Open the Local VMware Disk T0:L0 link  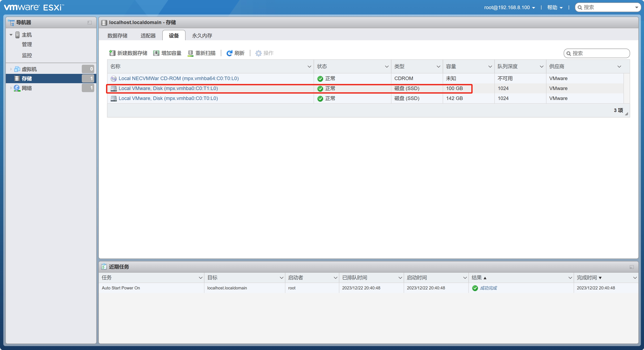(x=168, y=98)
